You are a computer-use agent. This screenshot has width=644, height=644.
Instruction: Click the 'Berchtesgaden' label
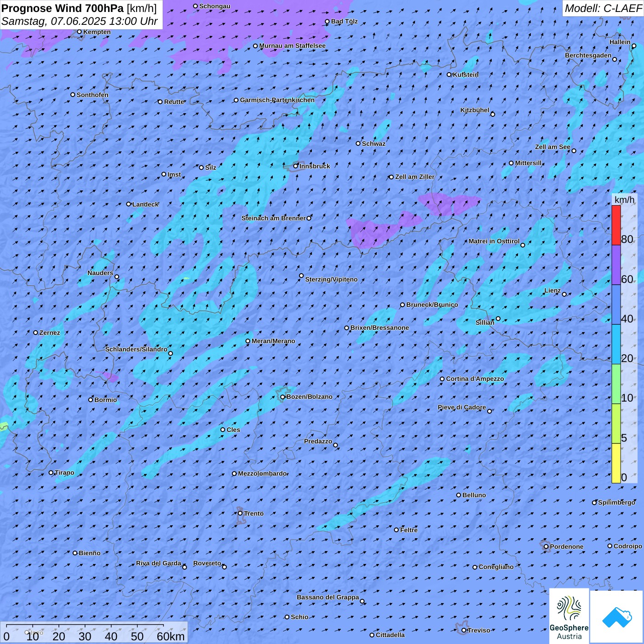point(588,55)
